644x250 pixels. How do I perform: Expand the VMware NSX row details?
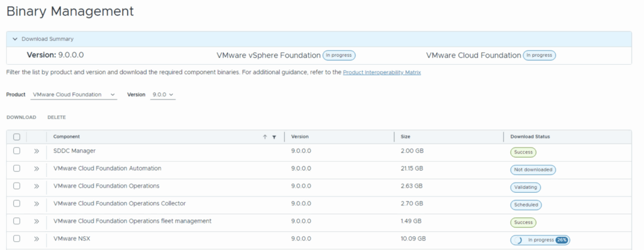36,239
